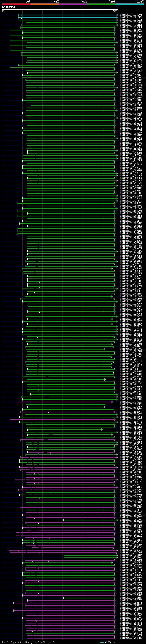146x644 pixels.
Task: Select the UniRef100_Q40411 label
Action: (x=131, y=361)
